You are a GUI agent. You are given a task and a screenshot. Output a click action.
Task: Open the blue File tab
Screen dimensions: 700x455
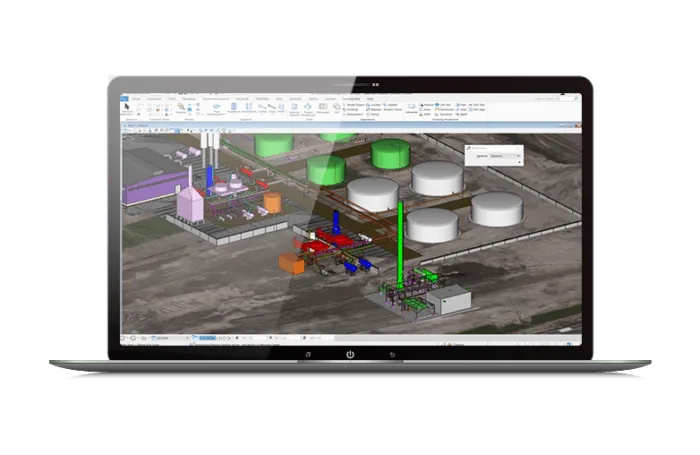(x=124, y=98)
